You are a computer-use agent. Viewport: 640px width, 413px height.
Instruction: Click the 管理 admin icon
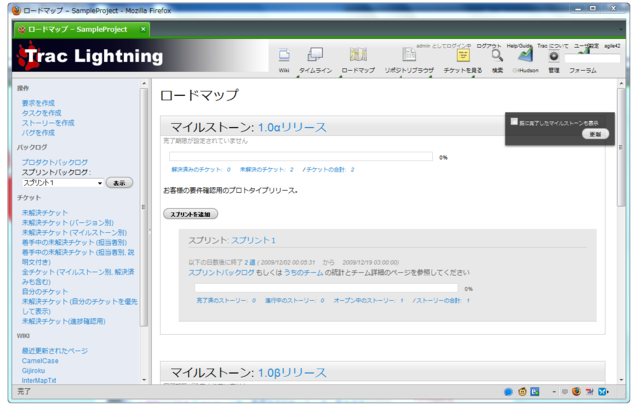click(553, 56)
